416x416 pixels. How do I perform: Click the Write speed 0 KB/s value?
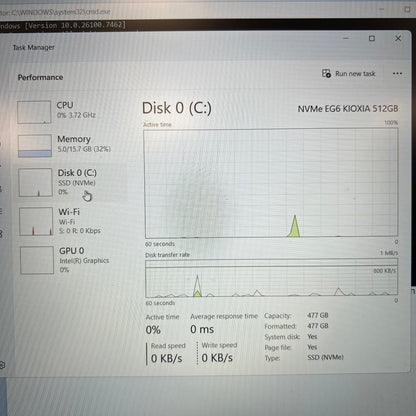pyautogui.click(x=217, y=358)
